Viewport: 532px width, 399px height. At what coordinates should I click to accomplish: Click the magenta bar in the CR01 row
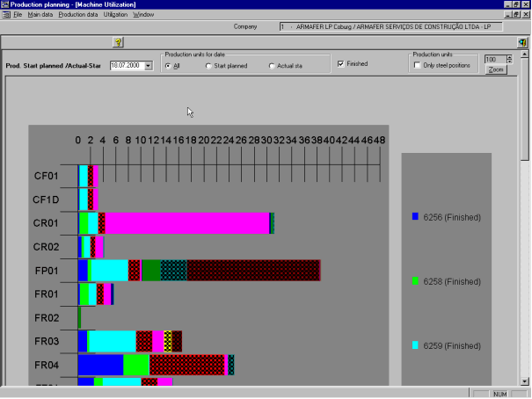[x=185, y=223]
